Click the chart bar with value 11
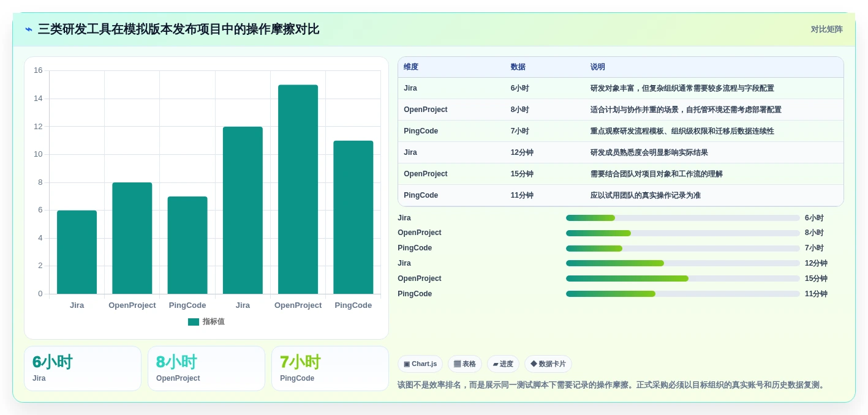Viewport: 868px width, 415px height. pyautogui.click(x=353, y=217)
